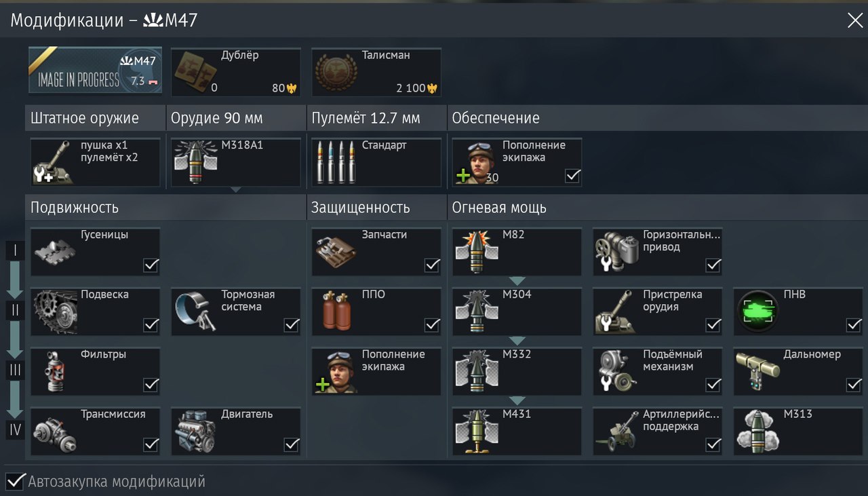868x496 pixels.
Task: Uncheck the Фильтры modification checkbox
Action: tap(151, 385)
